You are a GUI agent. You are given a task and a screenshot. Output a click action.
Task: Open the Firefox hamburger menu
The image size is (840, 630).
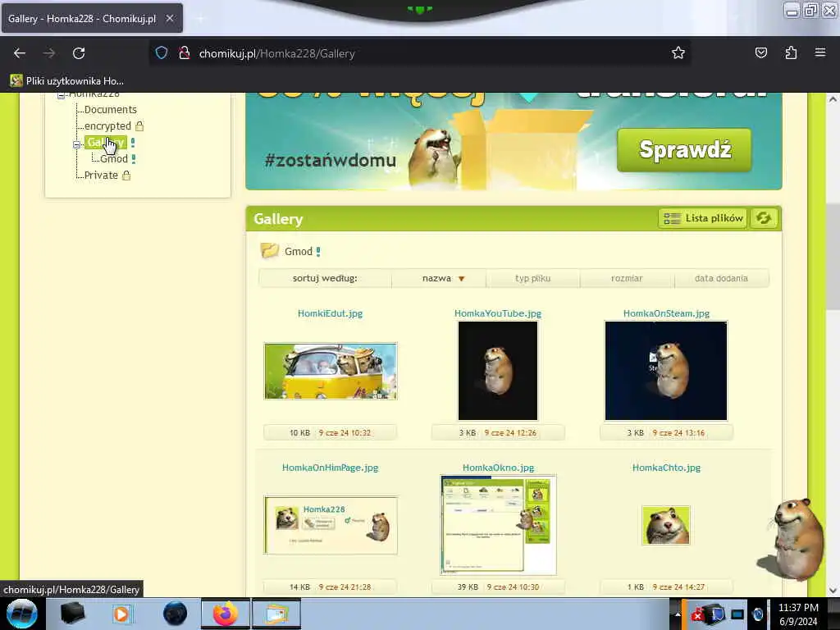click(820, 53)
